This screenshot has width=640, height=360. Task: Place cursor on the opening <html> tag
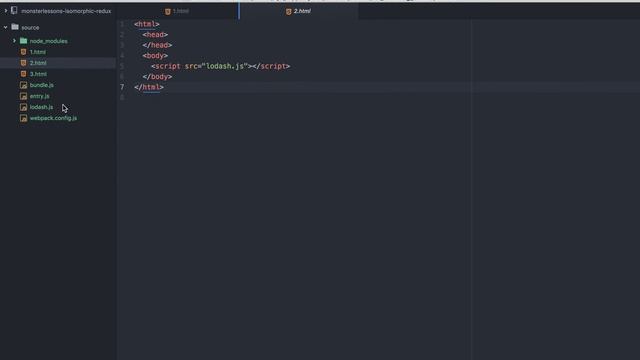click(147, 24)
